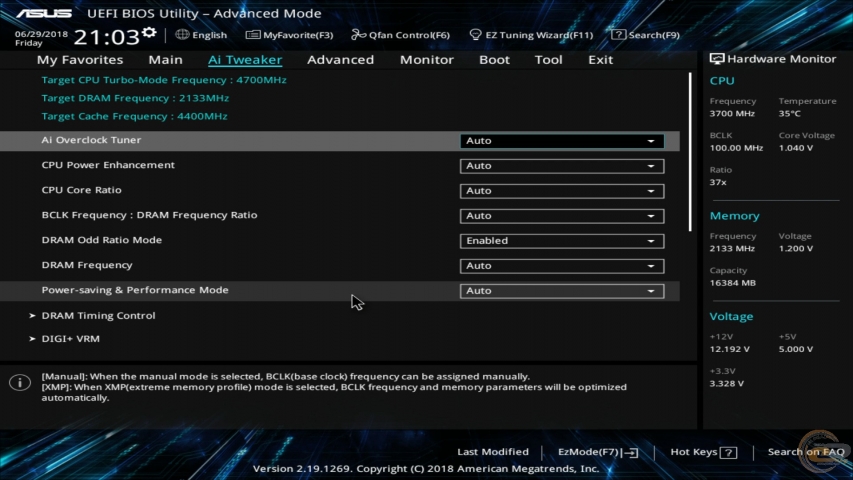Open the CPU Core Ratio dropdown

pos(561,191)
